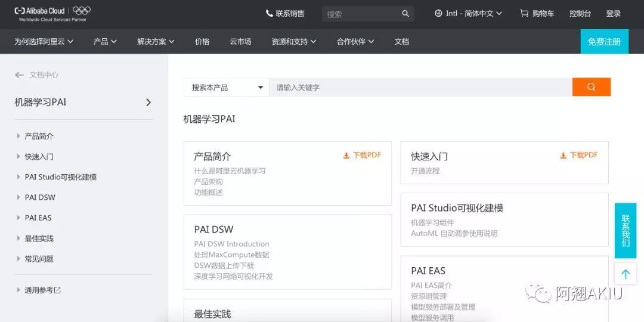Open the 价格 menu item

point(202,42)
